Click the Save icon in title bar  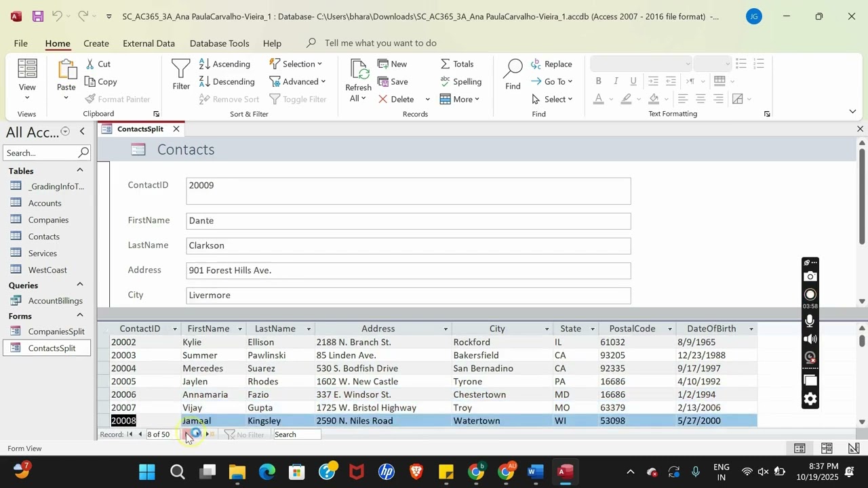click(38, 16)
